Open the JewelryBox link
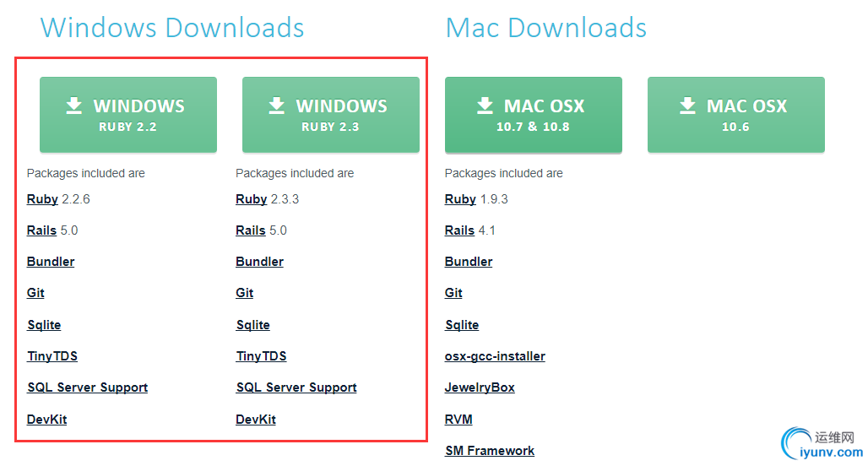The image size is (868, 466). pos(480,387)
